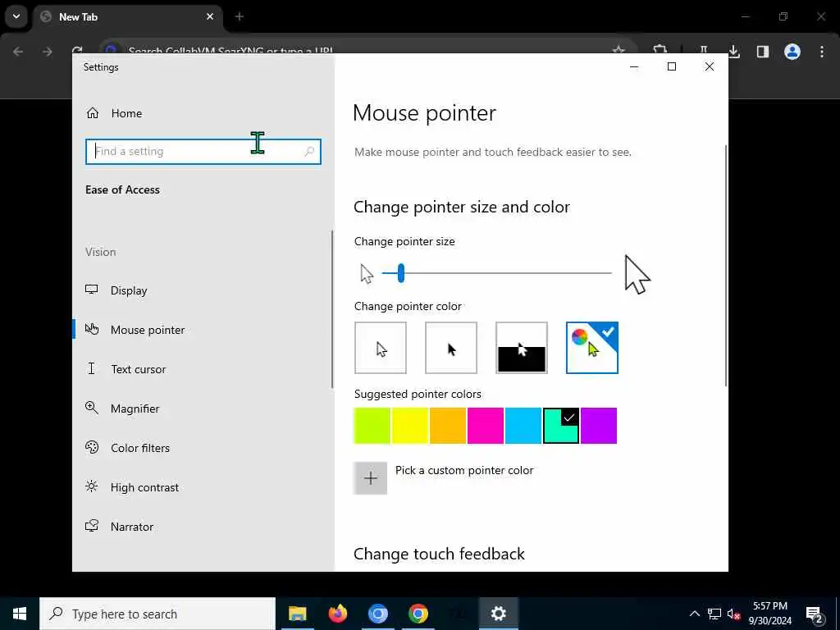
Task: Select the purple pointer color
Action: coord(598,426)
